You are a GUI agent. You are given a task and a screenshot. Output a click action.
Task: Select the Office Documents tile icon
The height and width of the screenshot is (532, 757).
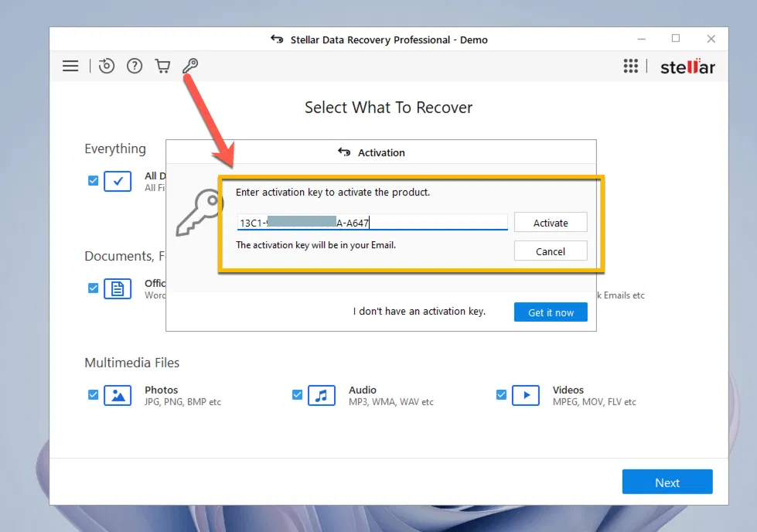pyautogui.click(x=118, y=288)
